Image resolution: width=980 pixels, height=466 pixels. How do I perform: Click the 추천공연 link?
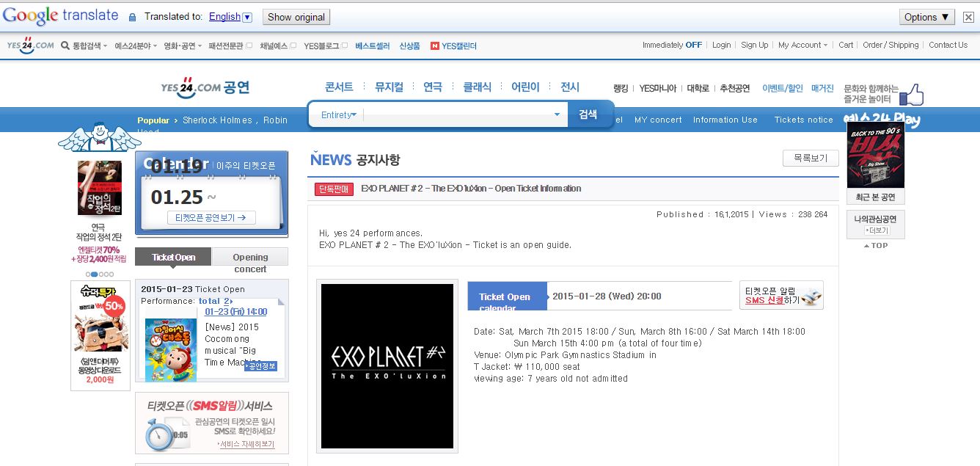pyautogui.click(x=735, y=88)
